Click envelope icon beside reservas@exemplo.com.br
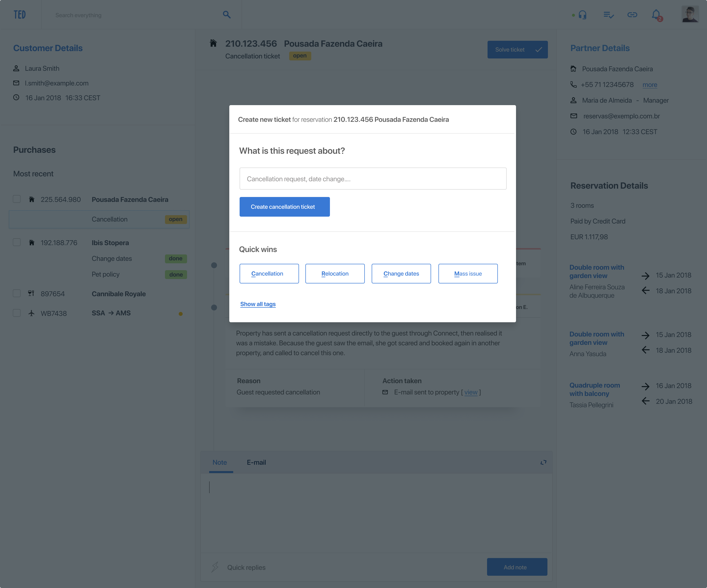This screenshot has height=588, width=707. [x=574, y=116]
